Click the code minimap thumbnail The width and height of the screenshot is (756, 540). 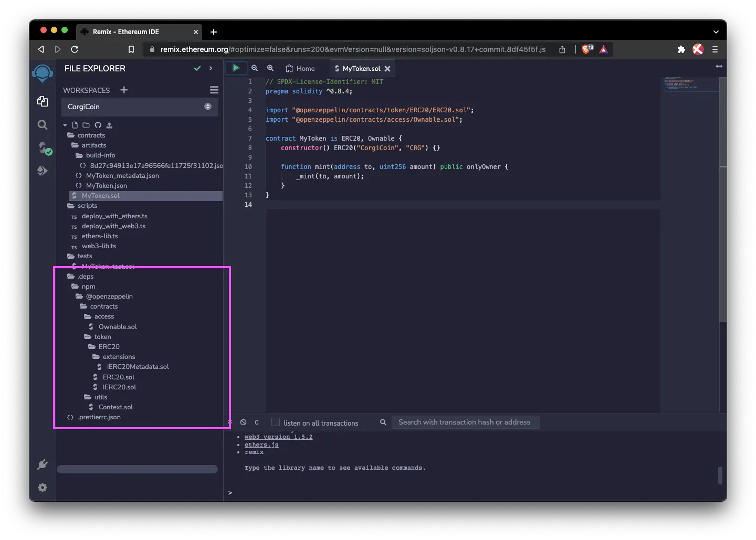[x=690, y=84]
